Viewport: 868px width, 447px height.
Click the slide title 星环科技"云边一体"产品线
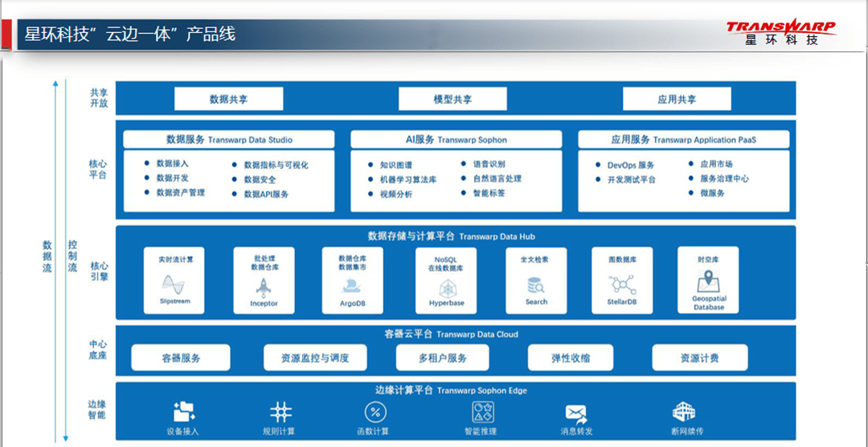click(130, 35)
